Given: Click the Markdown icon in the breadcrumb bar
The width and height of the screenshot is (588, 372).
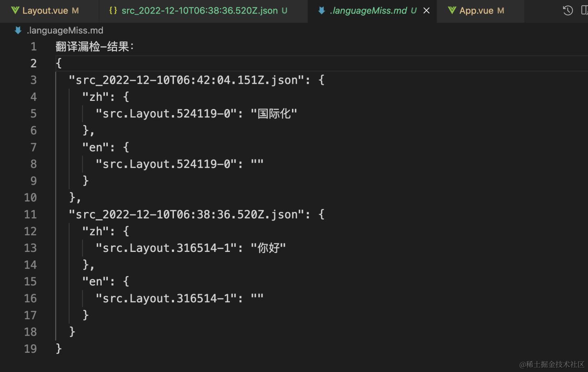Looking at the screenshot, I should 17,30.
